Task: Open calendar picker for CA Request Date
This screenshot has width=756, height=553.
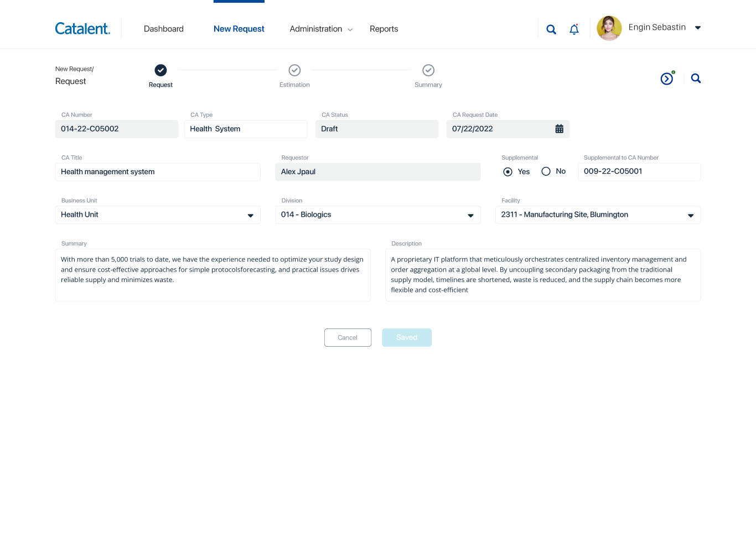Action: pos(559,129)
